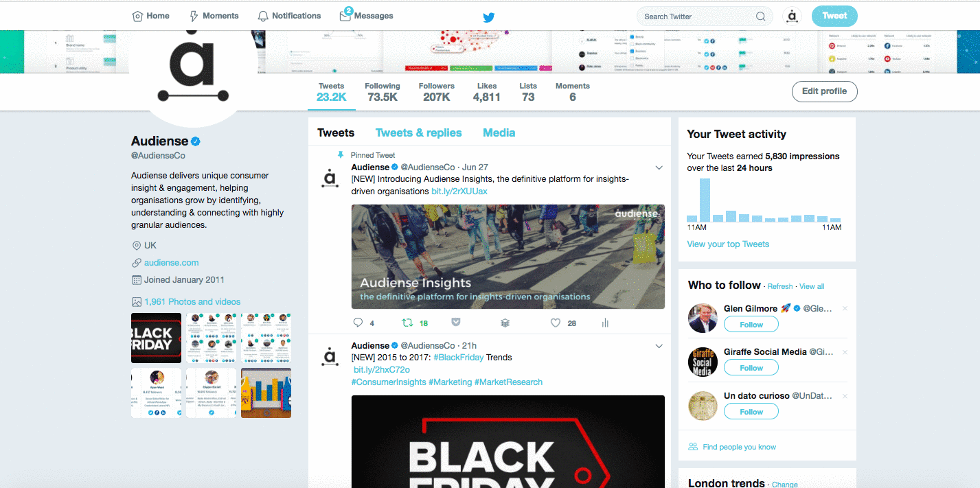Screen dimensions: 980x488
Task: Open the Lists 73 stat
Action: [528, 92]
